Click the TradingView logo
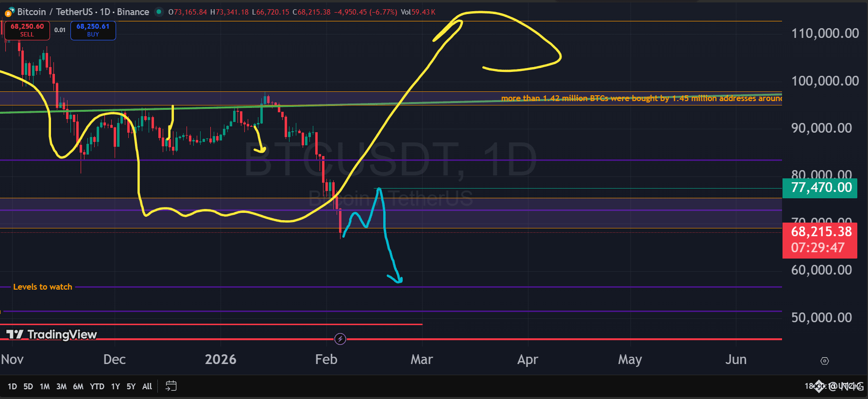This screenshot has width=868, height=399. click(51, 334)
